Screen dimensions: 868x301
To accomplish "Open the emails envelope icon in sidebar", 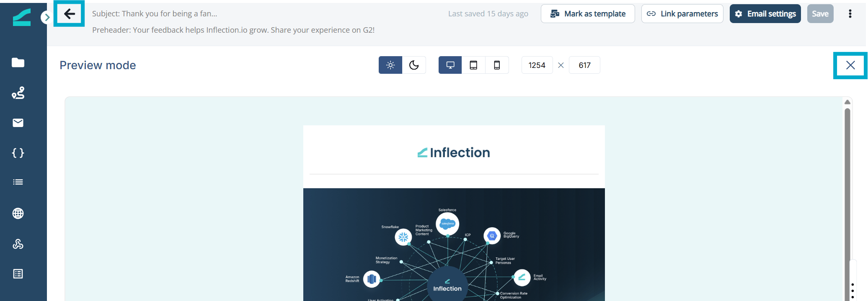I will click(18, 123).
